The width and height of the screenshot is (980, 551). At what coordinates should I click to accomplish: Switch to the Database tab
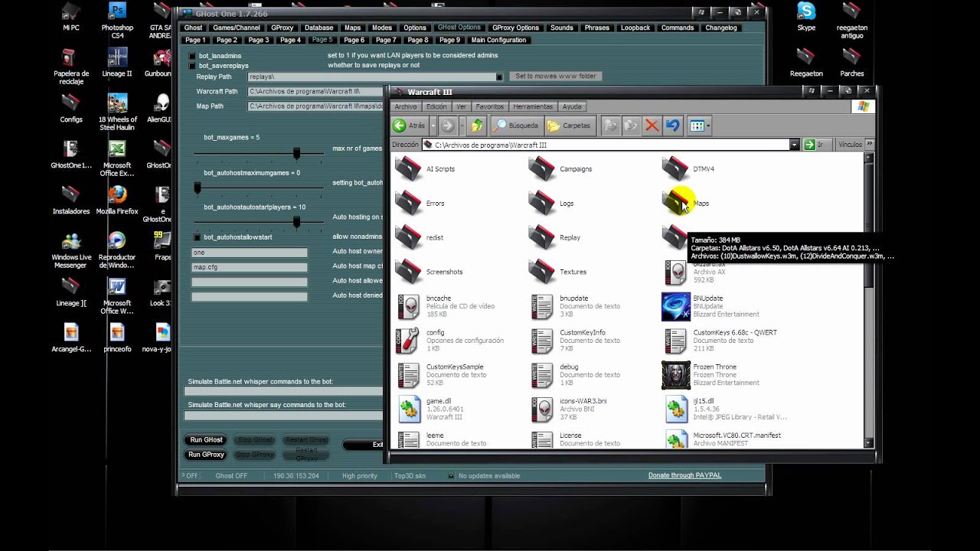tap(318, 28)
